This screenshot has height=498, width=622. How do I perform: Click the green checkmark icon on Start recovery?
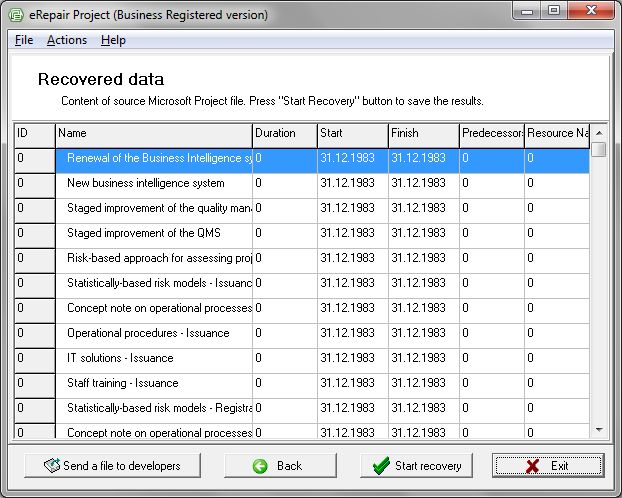click(x=381, y=465)
